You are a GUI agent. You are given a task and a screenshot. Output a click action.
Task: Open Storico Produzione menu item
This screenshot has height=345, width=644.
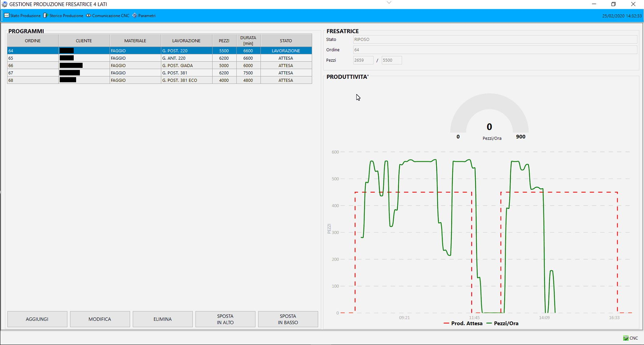63,16
